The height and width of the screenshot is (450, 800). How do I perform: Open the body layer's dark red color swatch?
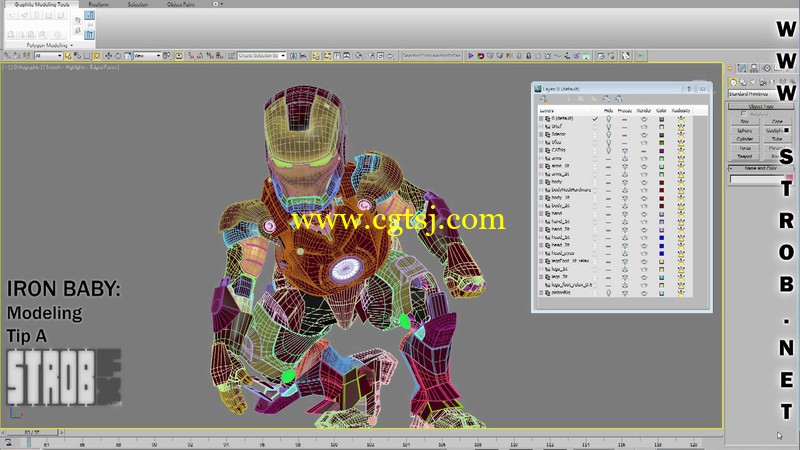click(661, 182)
